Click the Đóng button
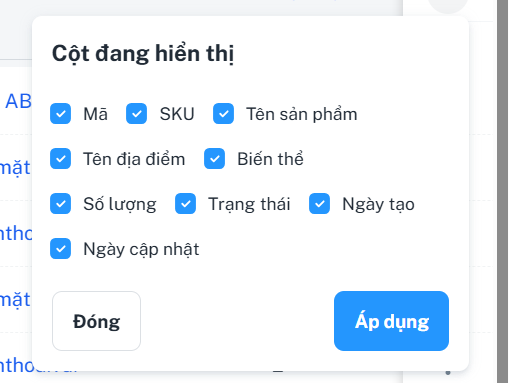509x383 pixels. pyautogui.click(x=96, y=321)
